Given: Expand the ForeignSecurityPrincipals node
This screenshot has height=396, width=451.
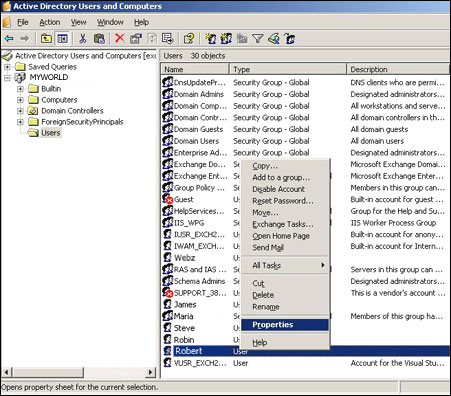Looking at the screenshot, I should (20, 122).
